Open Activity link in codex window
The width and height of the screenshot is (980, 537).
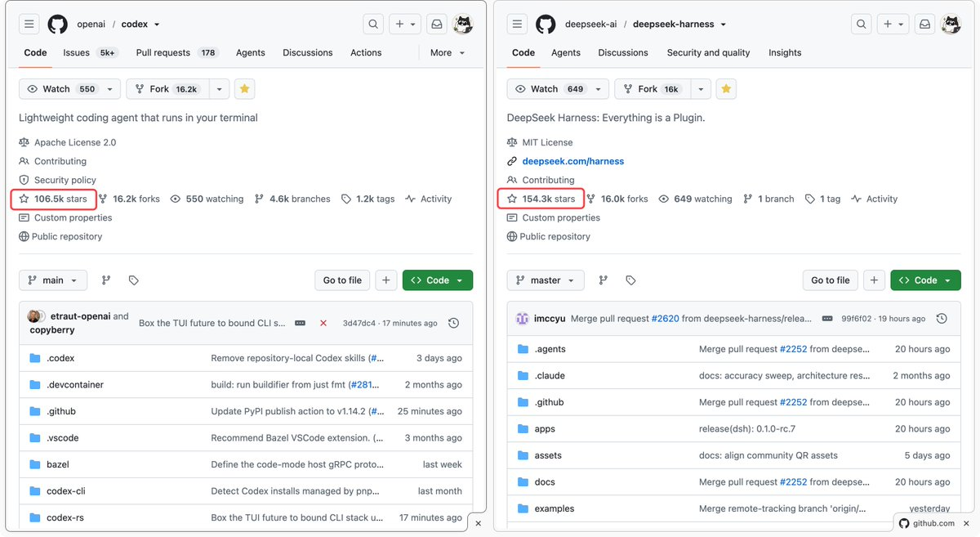429,199
